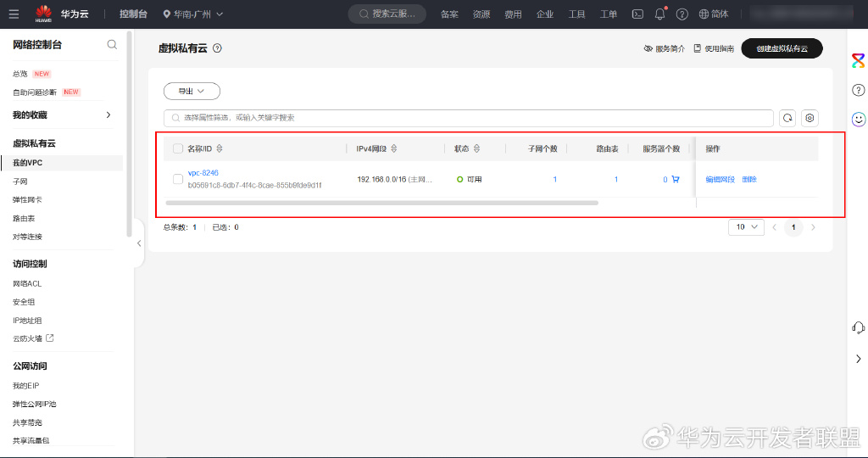Open the 导出 export dropdown
Screen dimensions: 868x458
pos(192,91)
